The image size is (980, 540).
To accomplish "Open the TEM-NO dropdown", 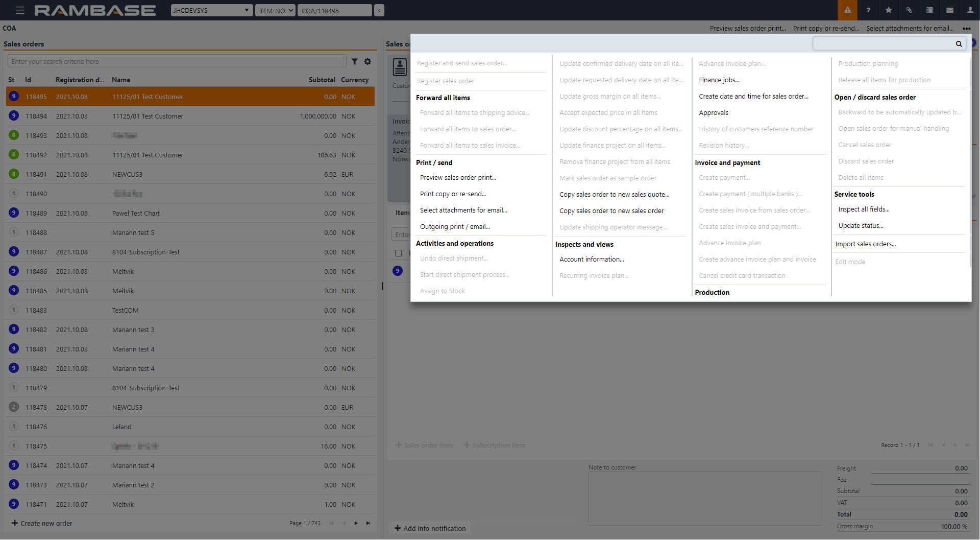I will [275, 10].
